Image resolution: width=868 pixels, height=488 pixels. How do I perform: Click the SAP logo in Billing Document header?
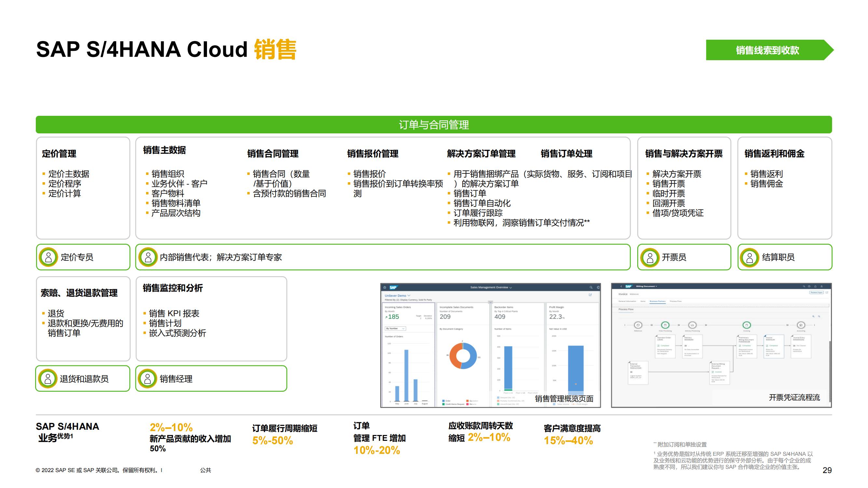[628, 286]
